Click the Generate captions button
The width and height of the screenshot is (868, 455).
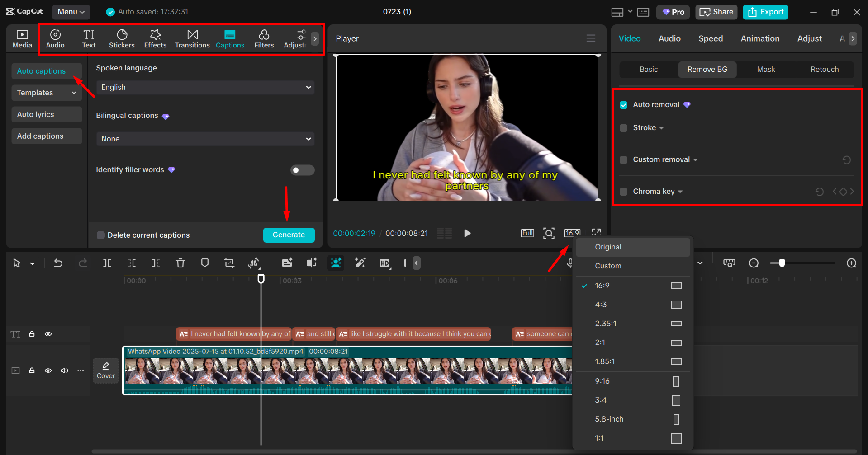[x=289, y=235]
